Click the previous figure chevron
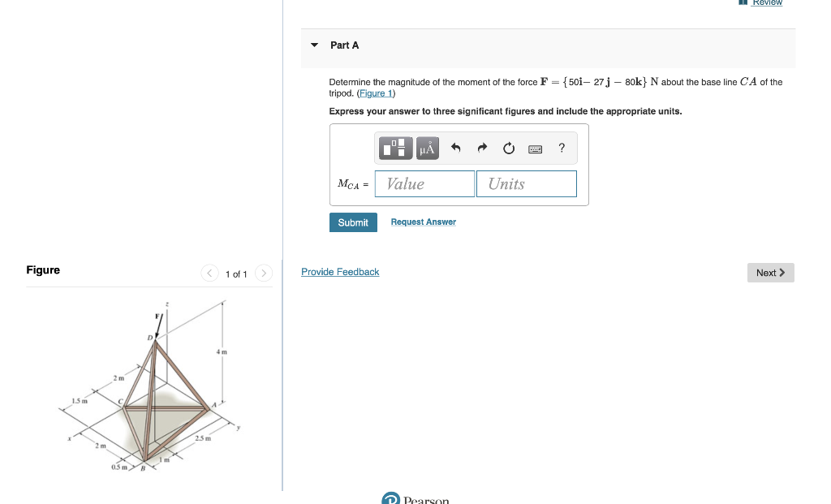The image size is (831, 504). 209,274
